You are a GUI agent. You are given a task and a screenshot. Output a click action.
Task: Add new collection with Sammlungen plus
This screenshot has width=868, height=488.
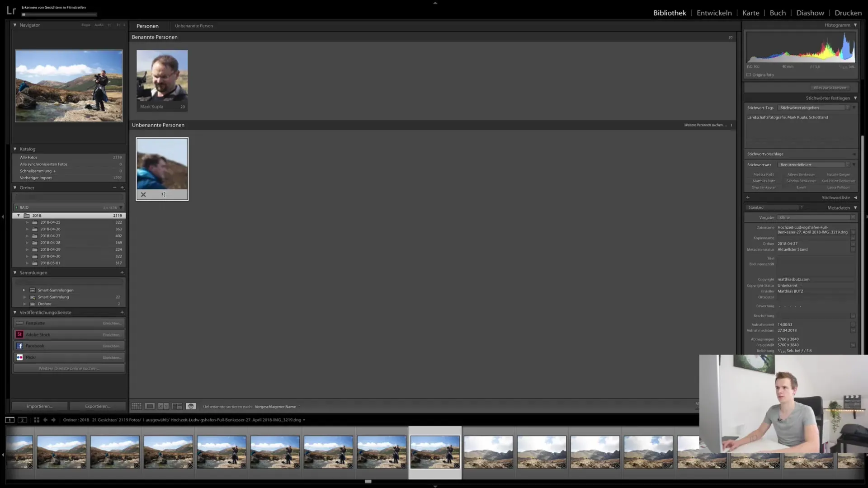pos(122,272)
